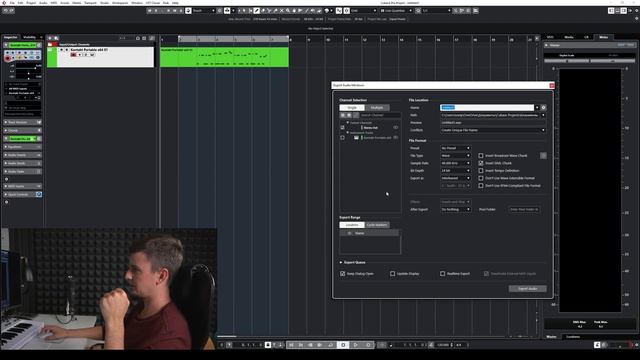Screen dimensions: 640x360
Task: Open the Bit Depth dropdown
Action: (456, 171)
